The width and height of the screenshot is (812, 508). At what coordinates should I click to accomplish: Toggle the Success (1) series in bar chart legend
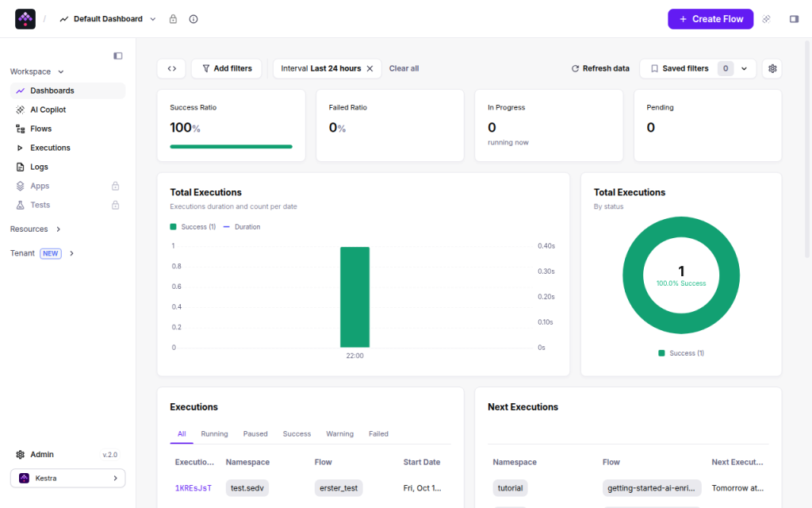click(x=193, y=227)
